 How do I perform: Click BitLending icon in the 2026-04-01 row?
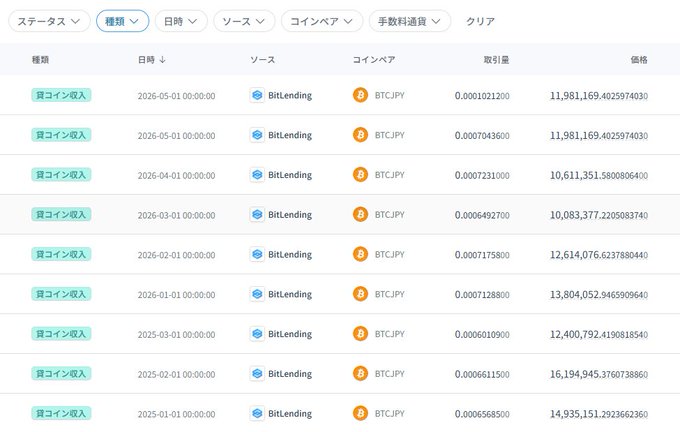pyautogui.click(x=257, y=175)
